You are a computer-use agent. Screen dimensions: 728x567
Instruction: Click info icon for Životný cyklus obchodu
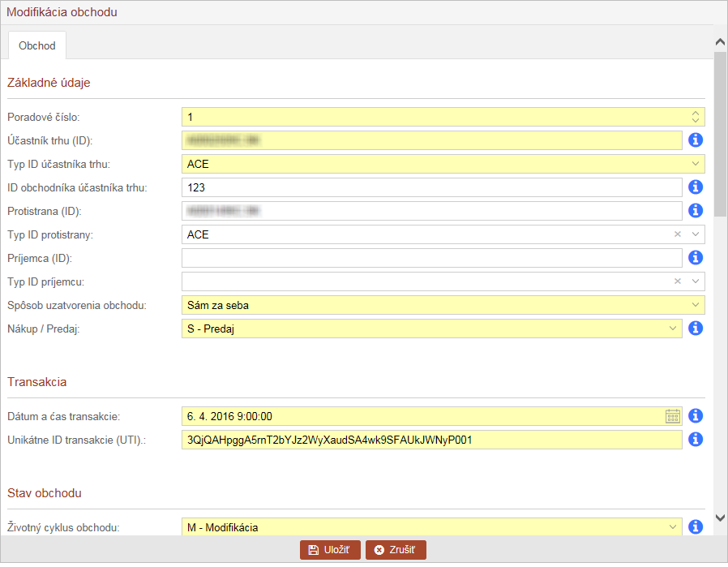point(695,527)
